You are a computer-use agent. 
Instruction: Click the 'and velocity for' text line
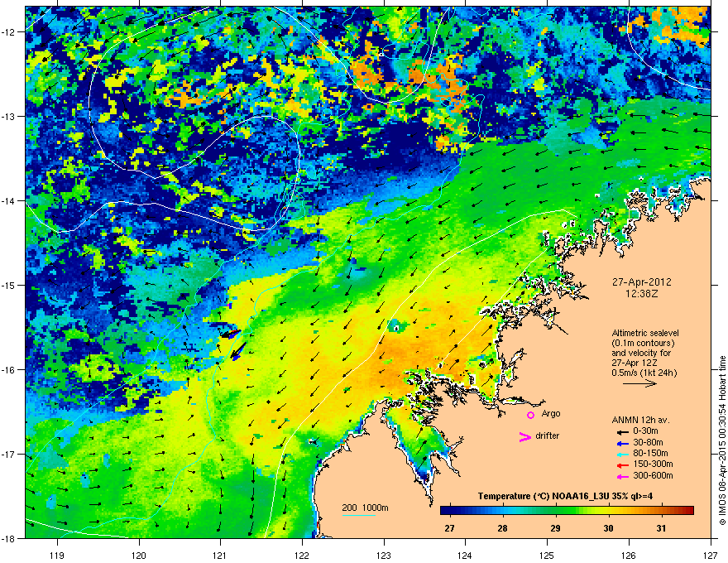point(640,353)
